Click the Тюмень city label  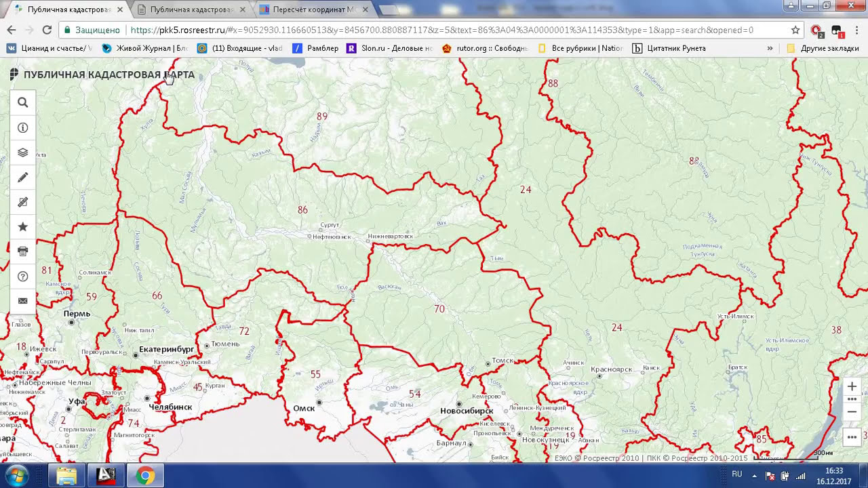click(226, 344)
